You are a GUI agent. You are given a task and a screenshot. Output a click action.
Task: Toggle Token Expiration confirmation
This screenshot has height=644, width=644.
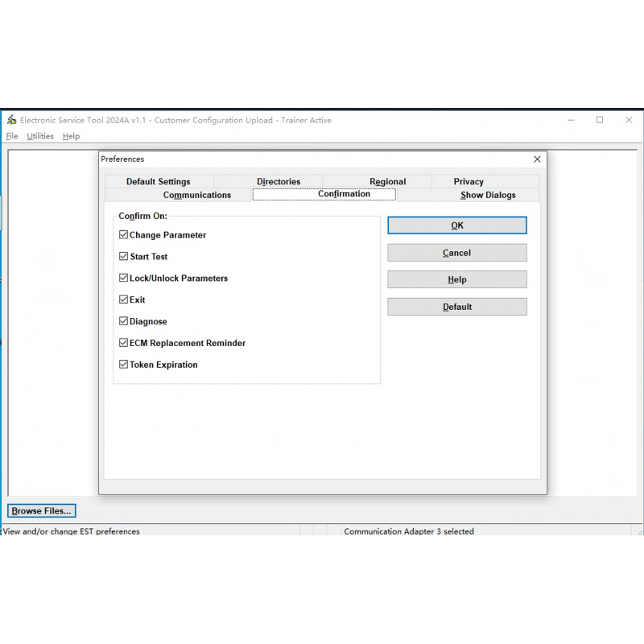pyautogui.click(x=124, y=364)
